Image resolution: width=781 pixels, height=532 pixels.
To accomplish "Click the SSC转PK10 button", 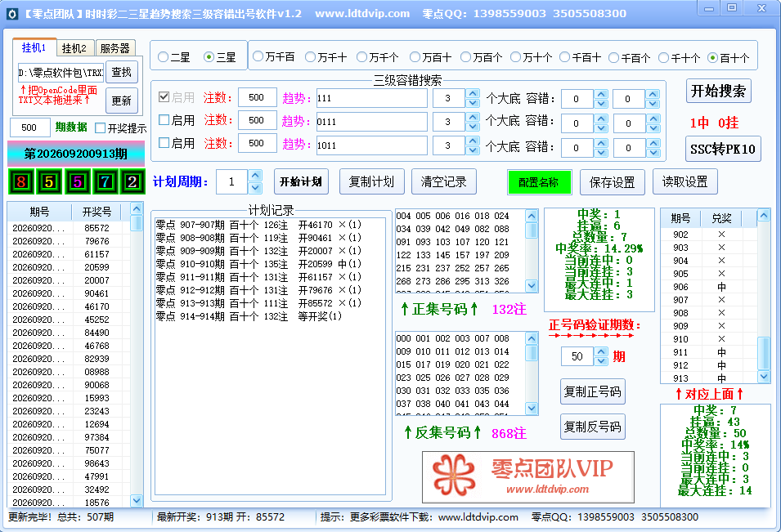I will click(x=723, y=149).
